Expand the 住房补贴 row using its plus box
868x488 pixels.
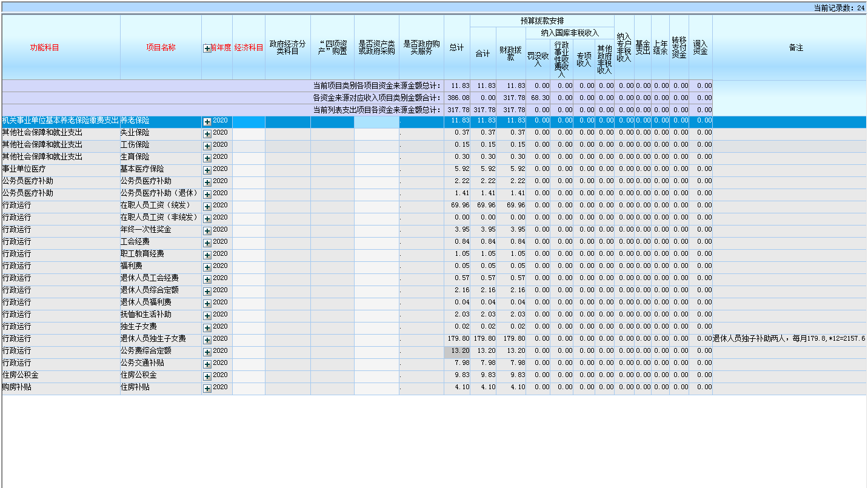207,389
